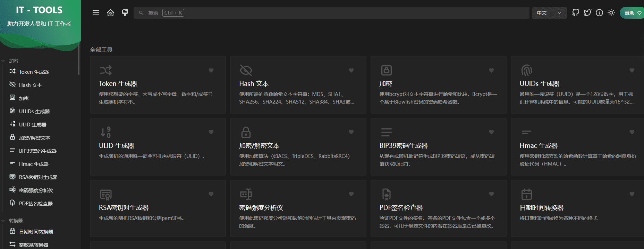This screenshot has height=249, width=644.
Task: Open the 加密/解密文本 tool card
Action: pyautogui.click(x=298, y=146)
